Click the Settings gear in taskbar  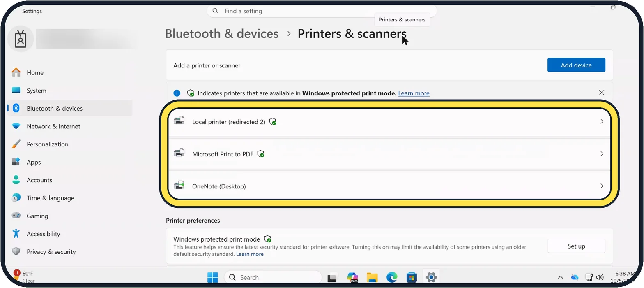point(431,277)
